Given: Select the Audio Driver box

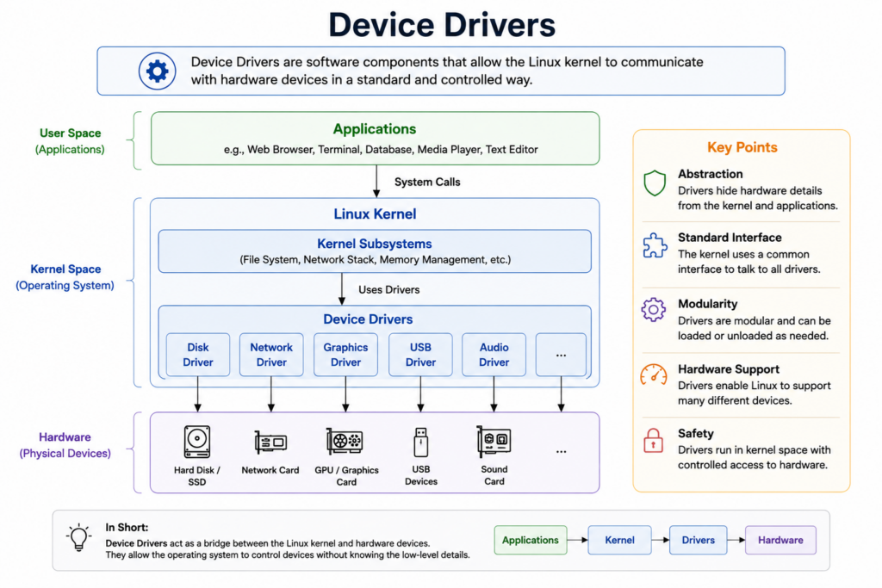Looking at the screenshot, I should pyautogui.click(x=494, y=355).
